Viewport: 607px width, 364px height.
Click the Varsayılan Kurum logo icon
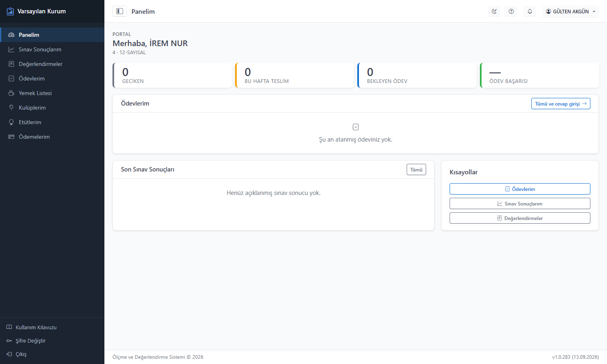10,11
